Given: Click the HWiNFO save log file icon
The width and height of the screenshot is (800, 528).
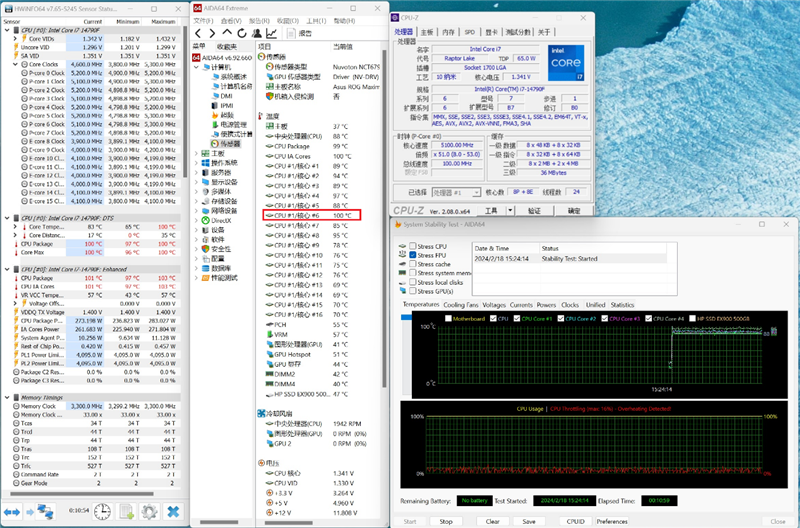Looking at the screenshot, I should 126,512.
